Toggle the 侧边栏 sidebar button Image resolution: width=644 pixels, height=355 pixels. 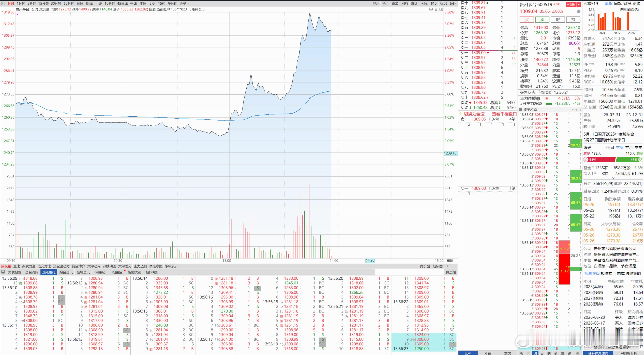(x=451, y=272)
